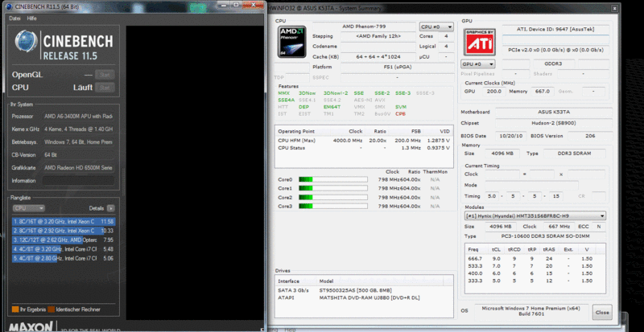Select the 666.7 frequency timing row
The height and width of the screenshot is (332, 644).
click(535, 259)
